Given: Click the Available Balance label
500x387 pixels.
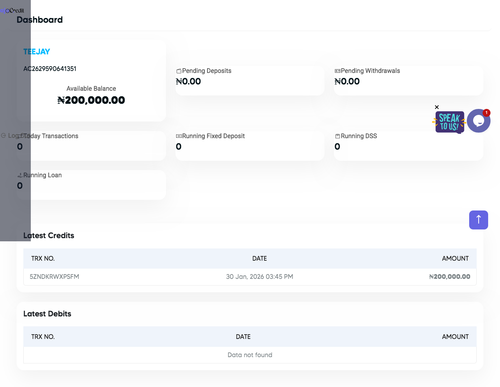Looking at the screenshot, I should point(91,89).
